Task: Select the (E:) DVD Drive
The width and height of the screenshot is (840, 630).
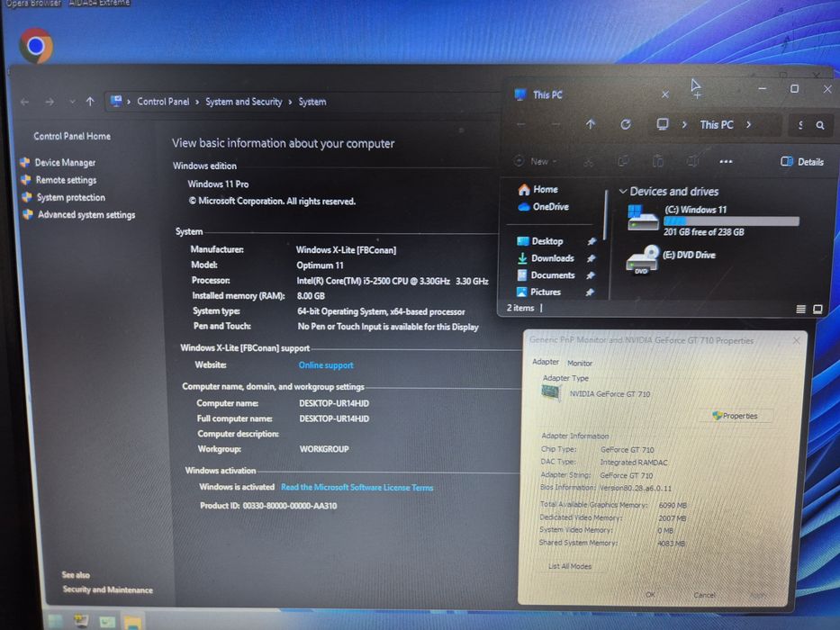Action: point(672,260)
